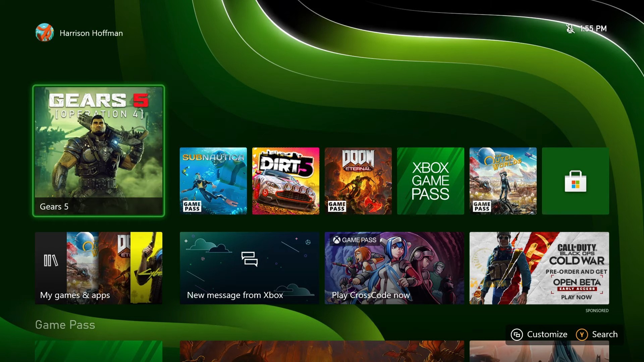Image resolution: width=644 pixels, height=362 pixels.
Task: Launch the DIRT 5 game tile
Action: 286,181
